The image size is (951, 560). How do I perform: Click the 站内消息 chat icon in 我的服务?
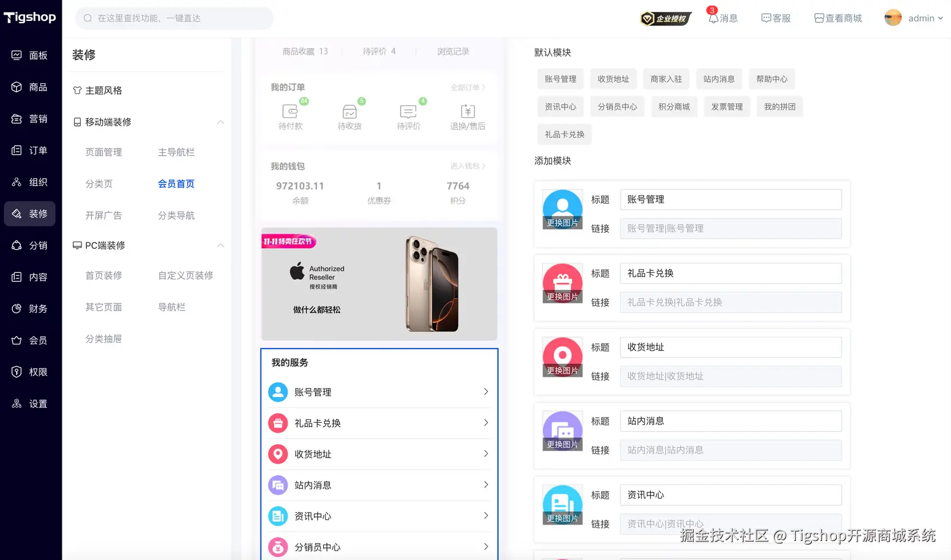pos(278,485)
